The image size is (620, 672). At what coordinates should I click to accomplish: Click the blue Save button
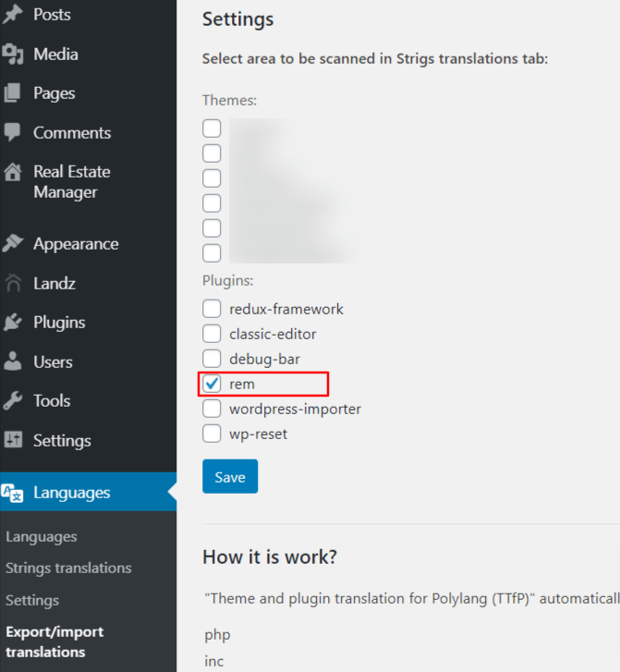click(230, 477)
